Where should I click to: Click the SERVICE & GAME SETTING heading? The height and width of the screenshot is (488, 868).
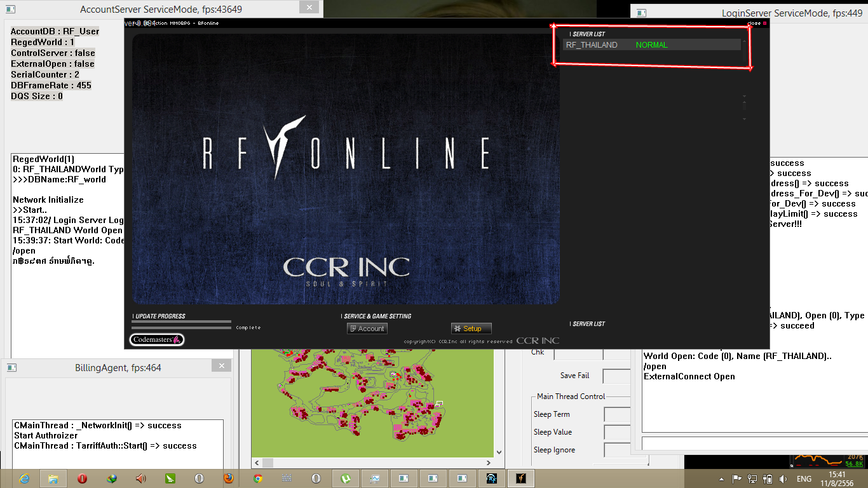click(376, 316)
